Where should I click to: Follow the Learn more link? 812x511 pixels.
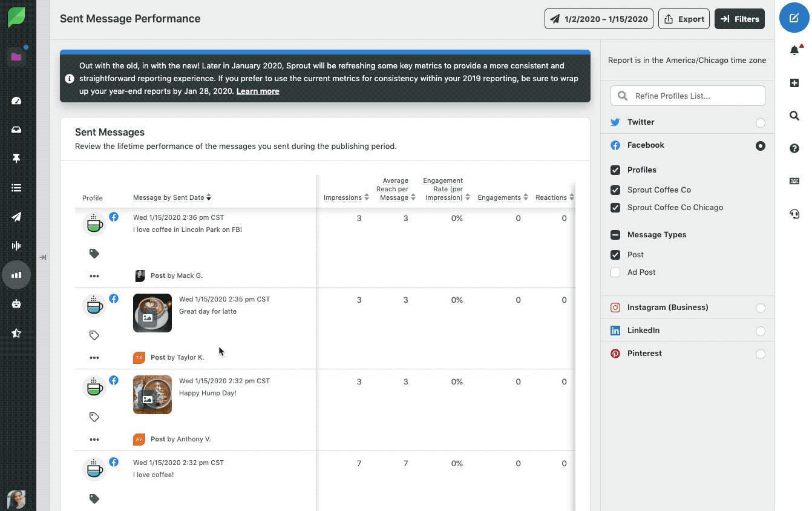[258, 91]
